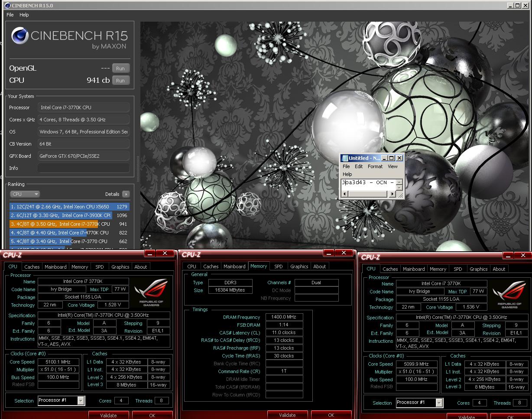Click the Info input field
Viewport: 532px width, 419px height.
(x=84, y=168)
